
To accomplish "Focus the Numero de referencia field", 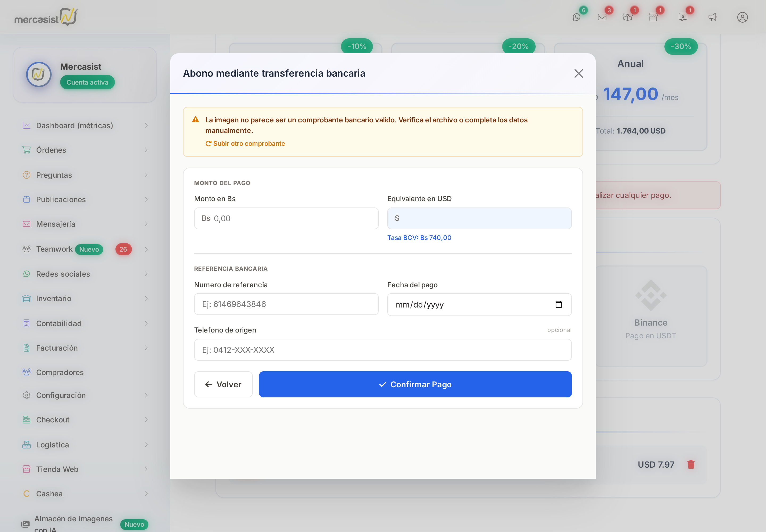I will tap(286, 304).
